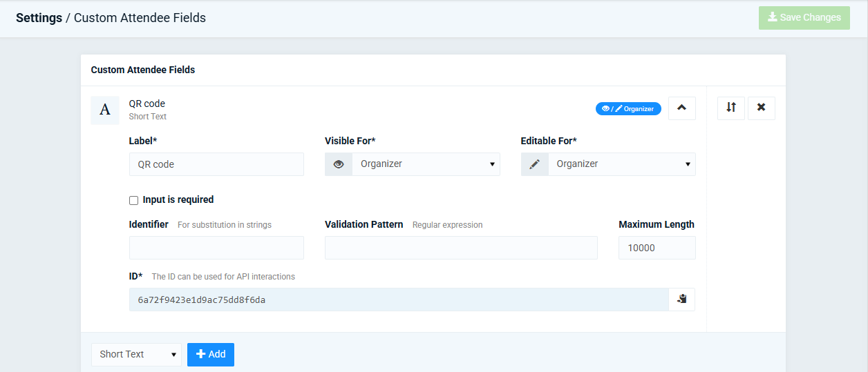
Task: Click the Save Changes button
Action: tap(804, 18)
